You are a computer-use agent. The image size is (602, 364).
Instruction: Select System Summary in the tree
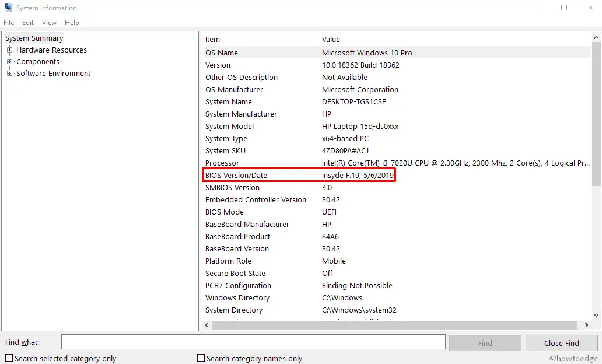pyautogui.click(x=34, y=38)
